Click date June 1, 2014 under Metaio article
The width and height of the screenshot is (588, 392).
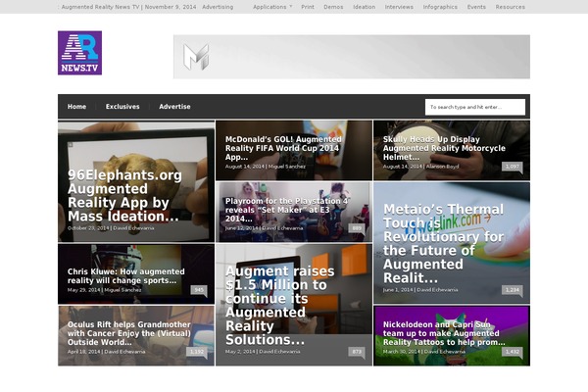398,290
